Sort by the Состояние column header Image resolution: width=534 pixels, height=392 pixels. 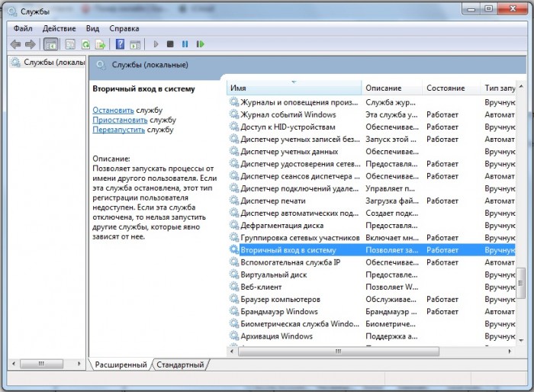point(452,88)
